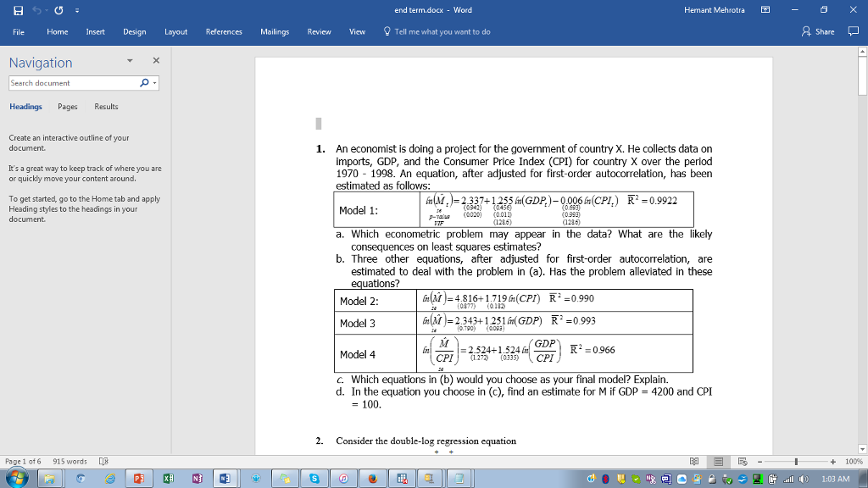Click the vertical scrollbar down arrow

click(x=862, y=449)
